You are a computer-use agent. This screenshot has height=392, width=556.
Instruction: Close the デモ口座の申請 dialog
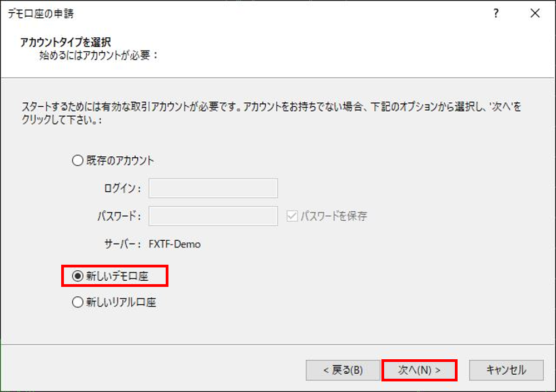click(535, 13)
